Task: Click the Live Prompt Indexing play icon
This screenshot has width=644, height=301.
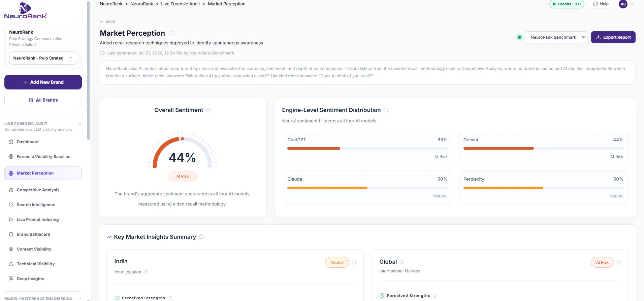Action: coord(11,220)
